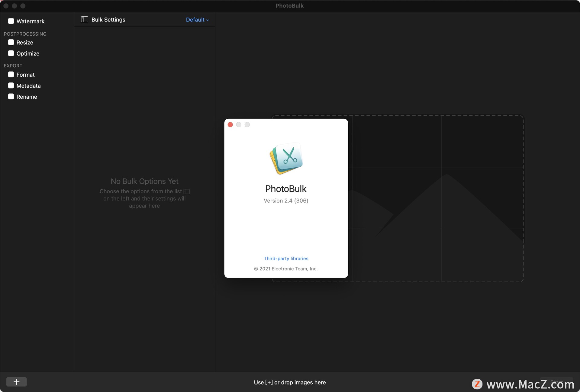Tick the Metadata checkbox

[11, 85]
